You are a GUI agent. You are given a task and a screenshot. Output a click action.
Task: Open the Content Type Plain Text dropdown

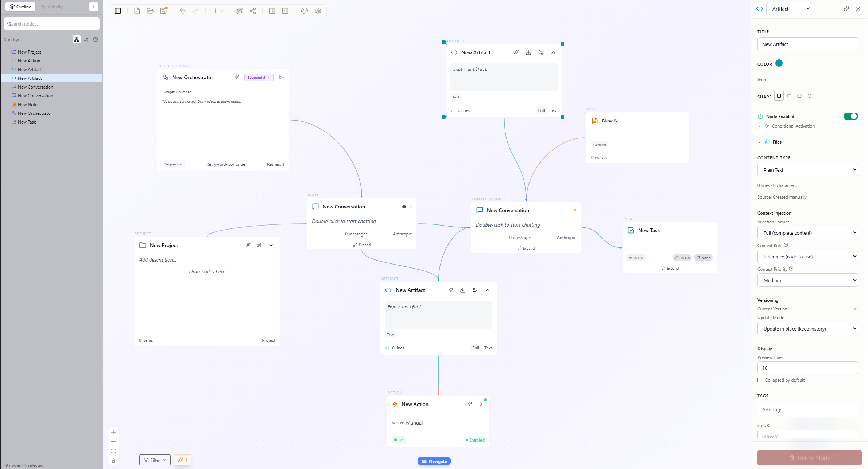coord(807,169)
